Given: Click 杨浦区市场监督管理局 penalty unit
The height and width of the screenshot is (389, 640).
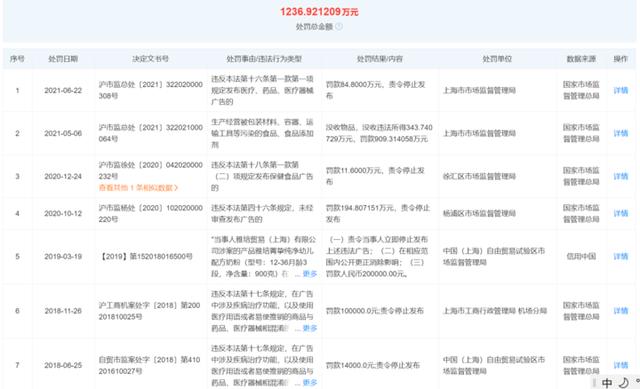Looking at the screenshot, I should pyautogui.click(x=479, y=213).
